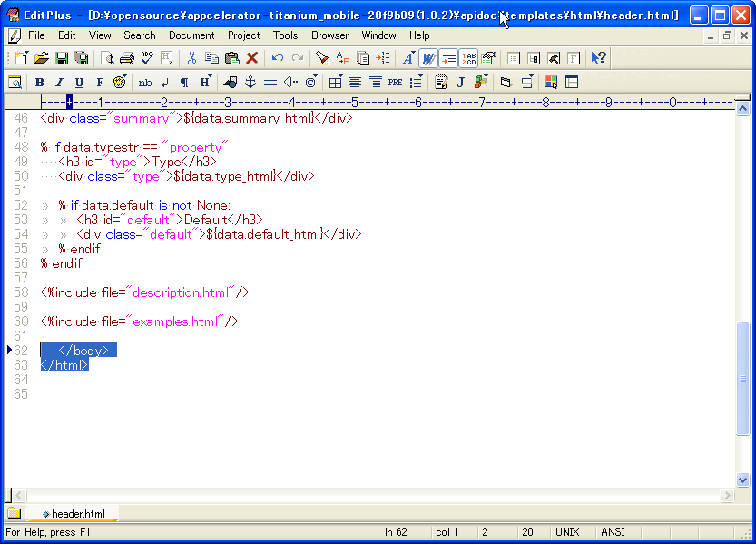Toggle Word Wrap with the W button
The image size is (756, 544).
coord(428,58)
